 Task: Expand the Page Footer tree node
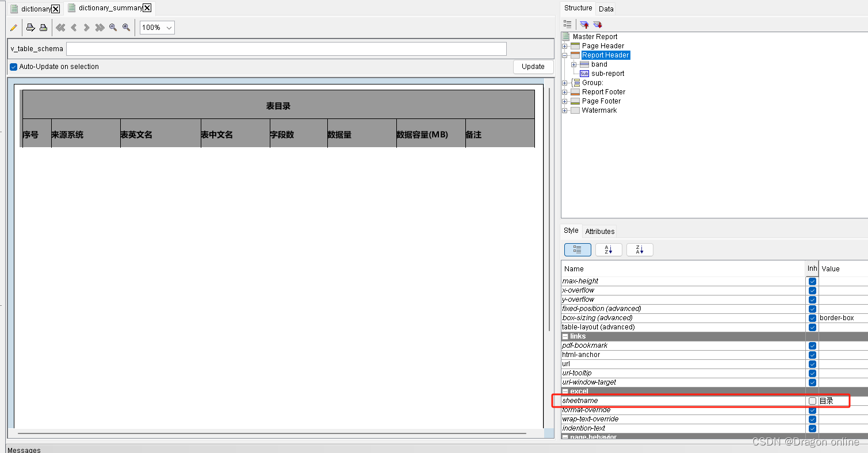565,101
